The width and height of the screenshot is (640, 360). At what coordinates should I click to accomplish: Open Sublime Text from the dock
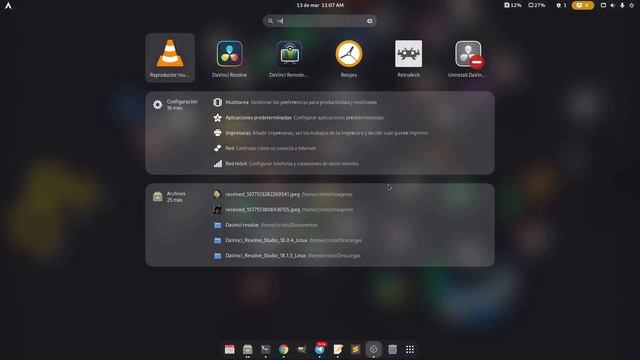pos(356,349)
